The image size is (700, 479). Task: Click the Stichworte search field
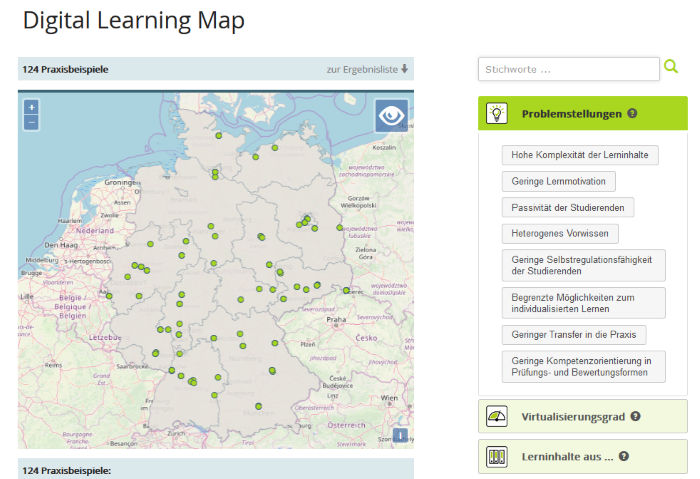pos(568,69)
